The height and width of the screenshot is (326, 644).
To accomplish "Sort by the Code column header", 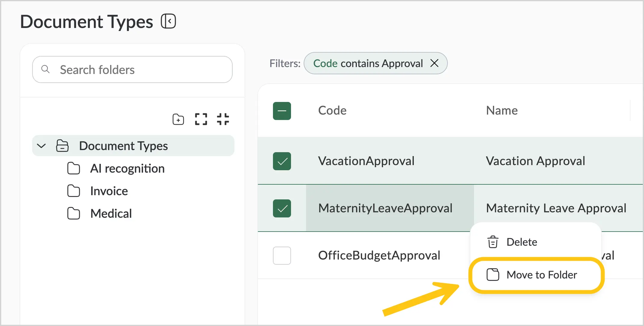I will [332, 110].
